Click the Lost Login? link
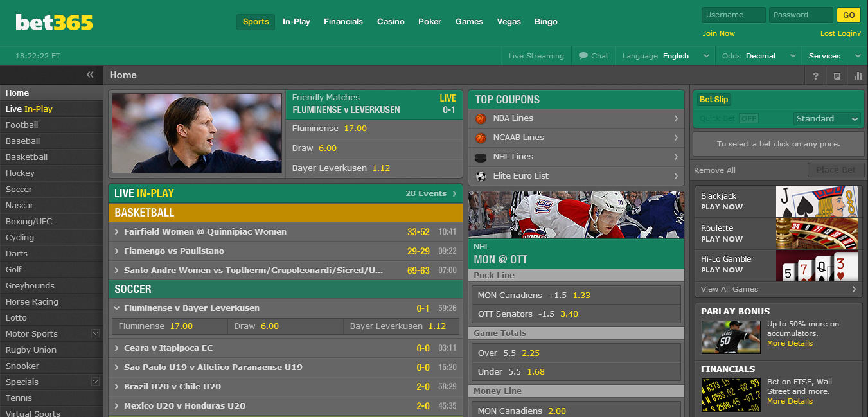Screen dimensions: 868x417 click(x=840, y=33)
